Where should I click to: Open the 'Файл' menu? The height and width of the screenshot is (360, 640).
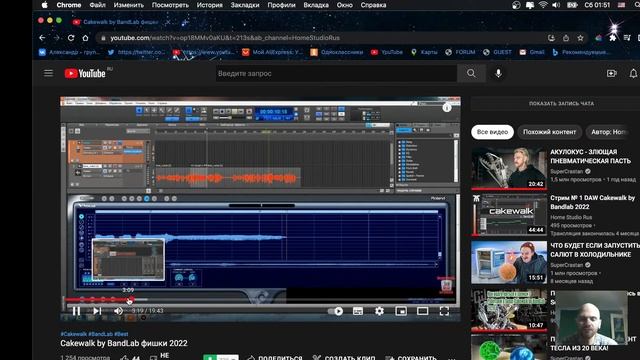pos(97,5)
